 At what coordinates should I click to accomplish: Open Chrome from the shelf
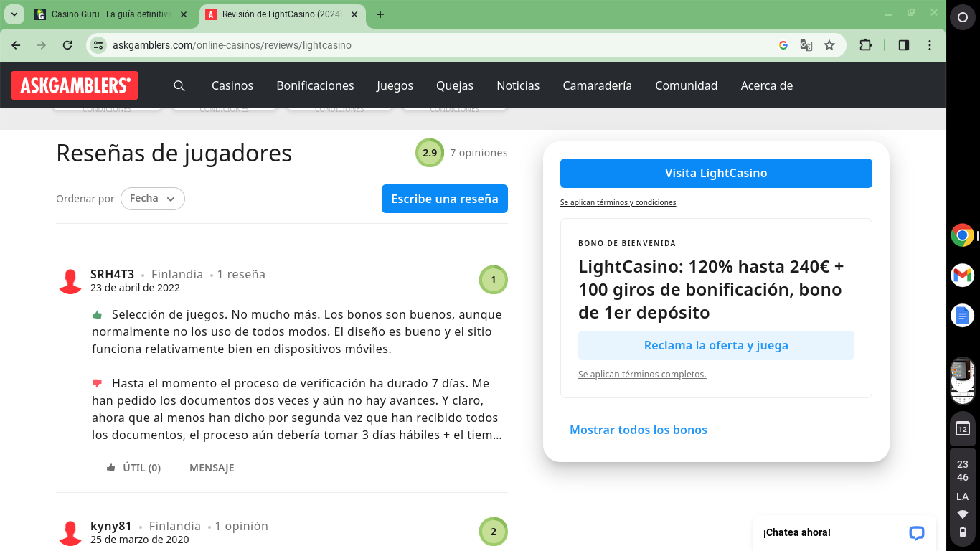(x=963, y=235)
